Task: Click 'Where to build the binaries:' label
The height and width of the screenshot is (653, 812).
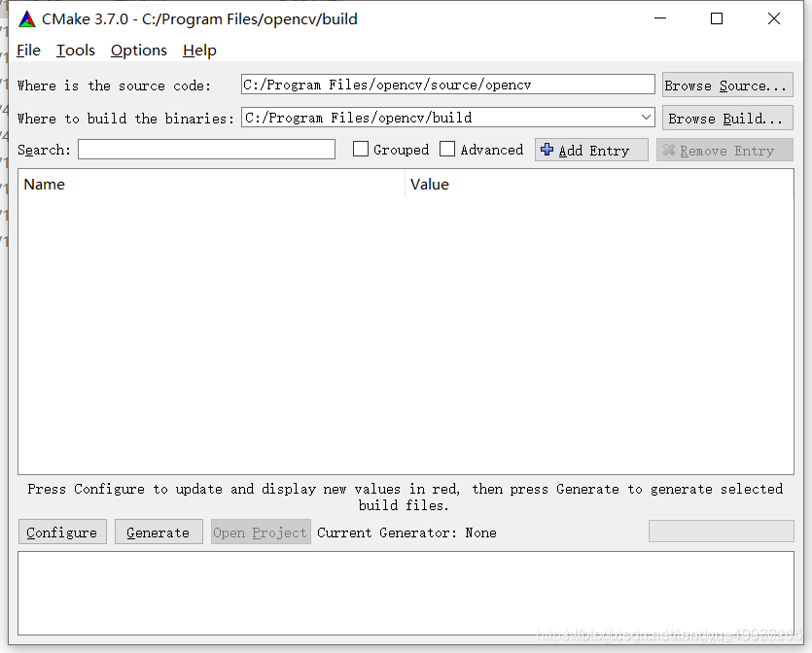Action: click(125, 119)
